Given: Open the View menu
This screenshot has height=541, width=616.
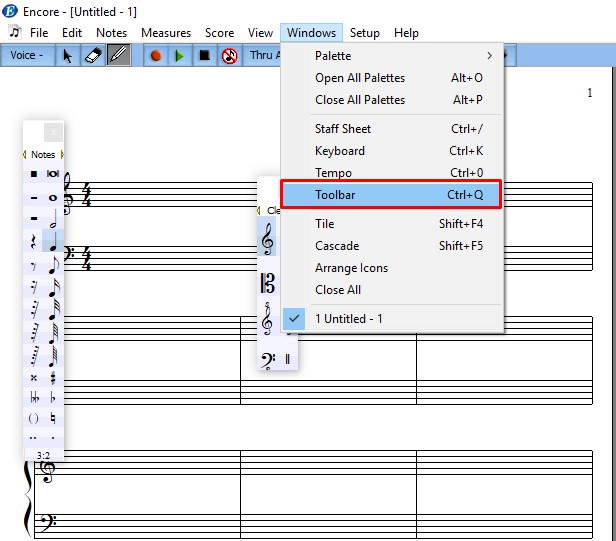Looking at the screenshot, I should pos(260,33).
